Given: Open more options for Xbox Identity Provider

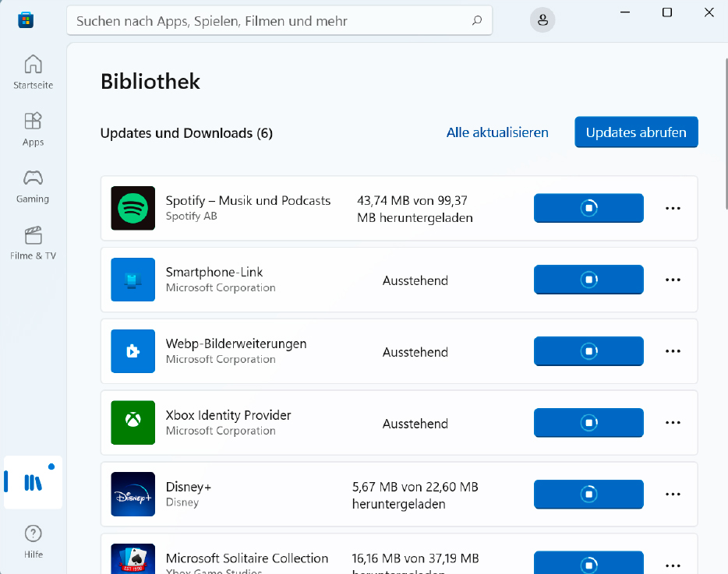Looking at the screenshot, I should [x=673, y=423].
